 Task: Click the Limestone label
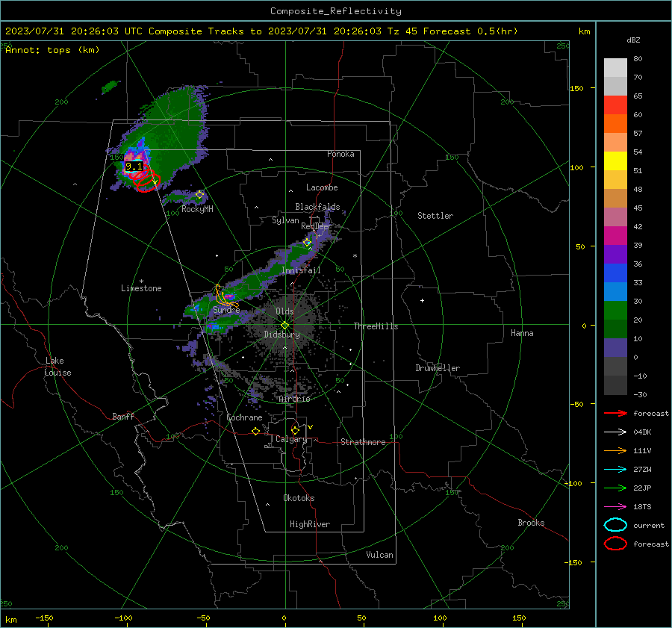click(141, 288)
